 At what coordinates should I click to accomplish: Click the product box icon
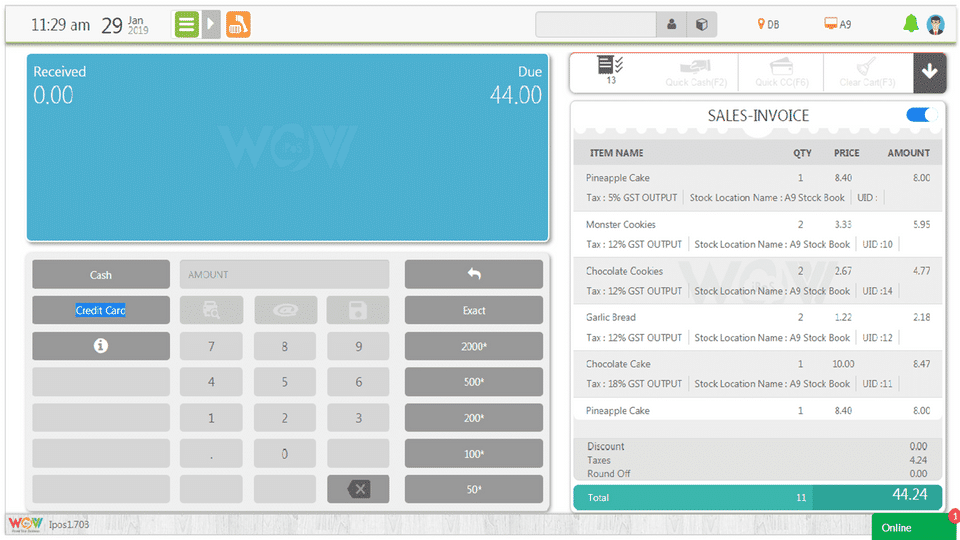(x=702, y=24)
